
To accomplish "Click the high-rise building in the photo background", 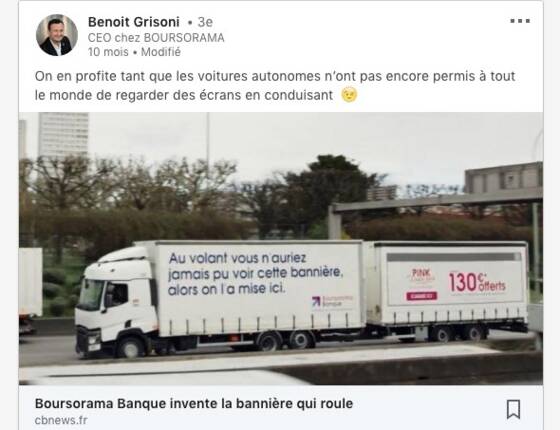I will coord(63,136).
